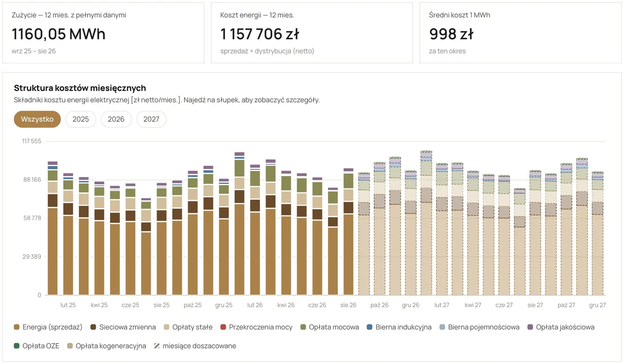Toggle the Energia (sprzedaż) legend series
The image size is (624, 364).
(48, 327)
